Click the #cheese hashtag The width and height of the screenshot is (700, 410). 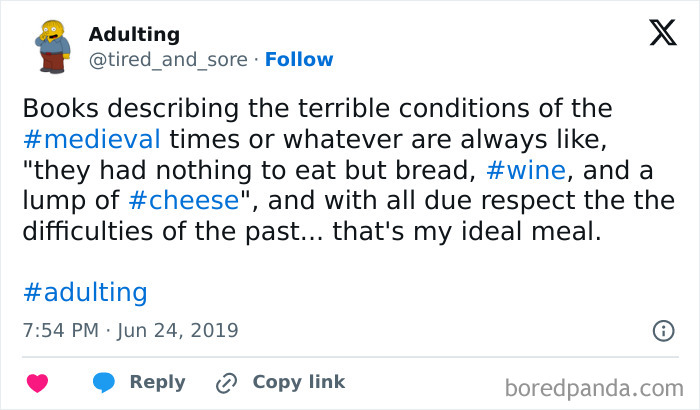(184, 199)
